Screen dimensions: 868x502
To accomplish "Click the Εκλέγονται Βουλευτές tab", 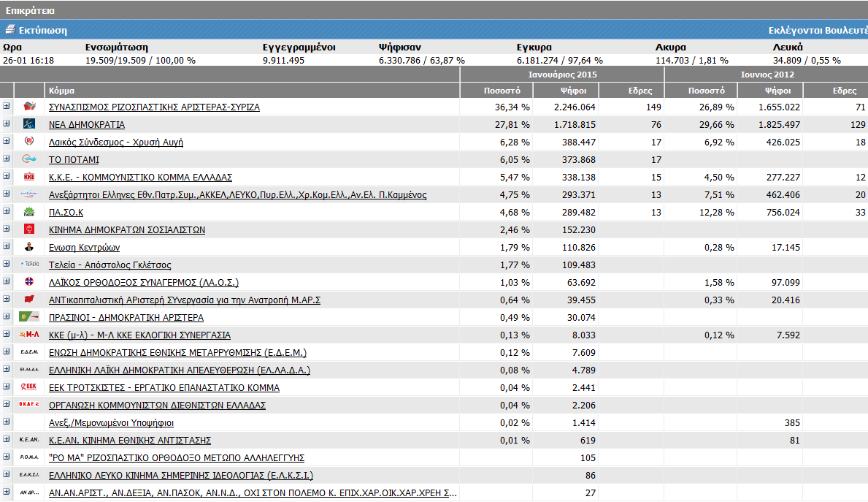I will pyautogui.click(x=818, y=30).
